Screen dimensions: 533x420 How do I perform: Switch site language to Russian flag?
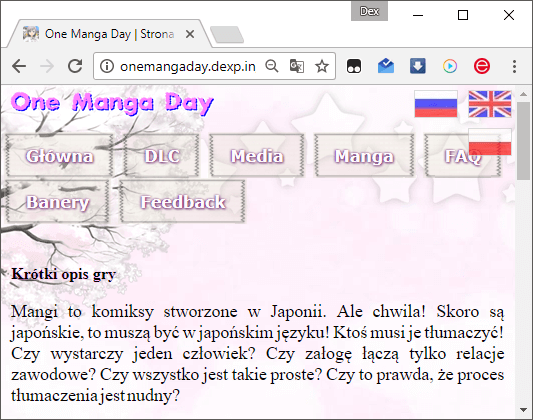[x=436, y=104]
